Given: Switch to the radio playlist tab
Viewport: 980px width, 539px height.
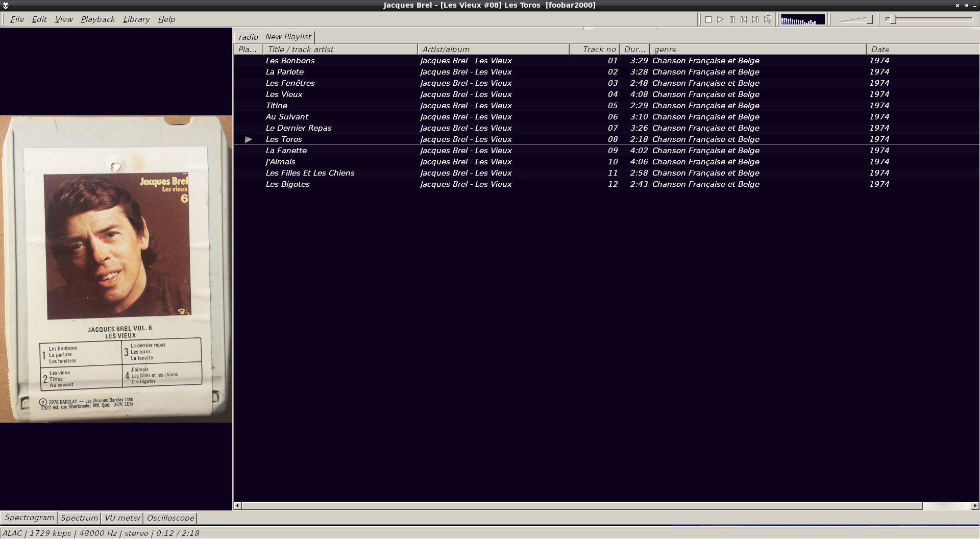Looking at the screenshot, I should click(248, 37).
